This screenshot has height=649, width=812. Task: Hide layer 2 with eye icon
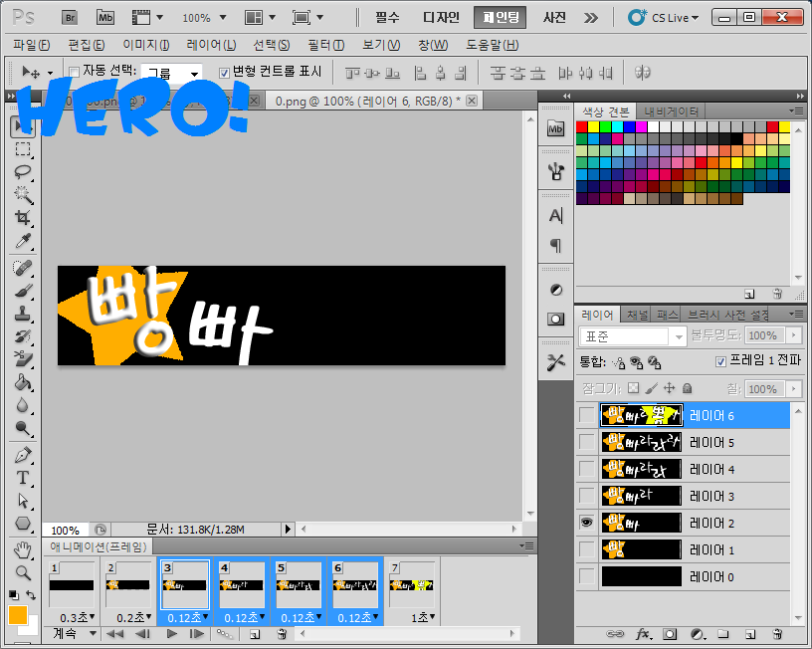click(x=586, y=523)
